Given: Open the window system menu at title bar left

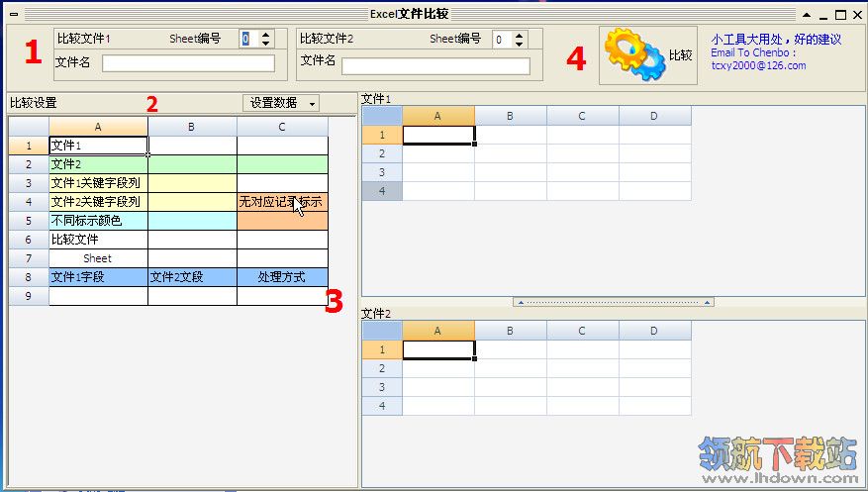Looking at the screenshot, I should tap(14, 15).
